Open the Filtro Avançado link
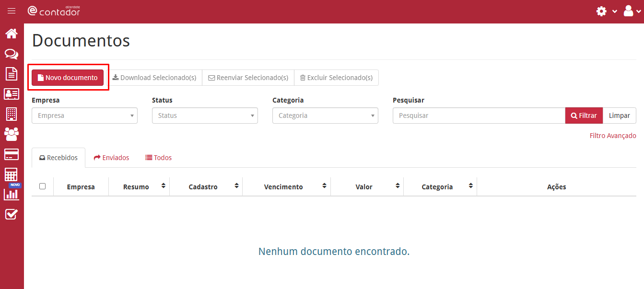Screen dimensions: 644x289 pyautogui.click(x=613, y=136)
